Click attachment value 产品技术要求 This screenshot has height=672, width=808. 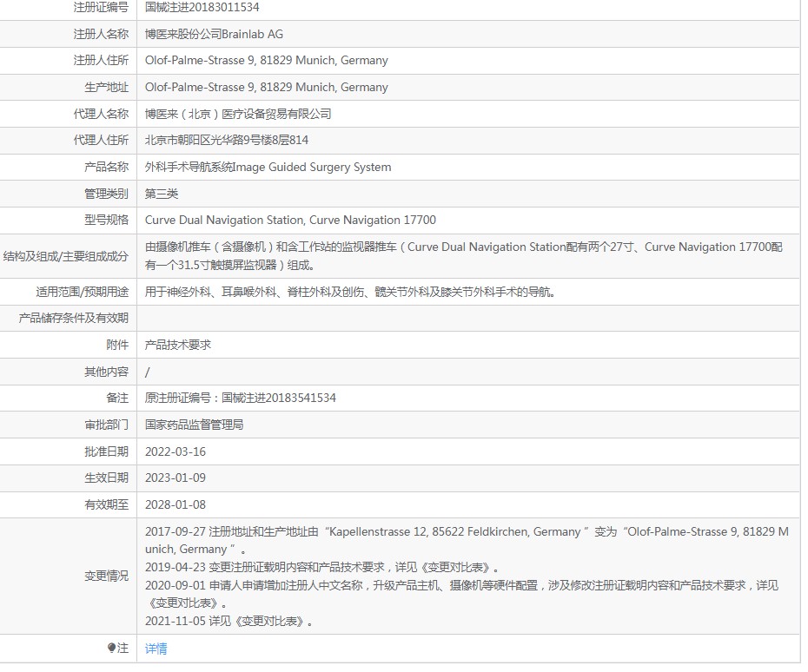(x=178, y=345)
